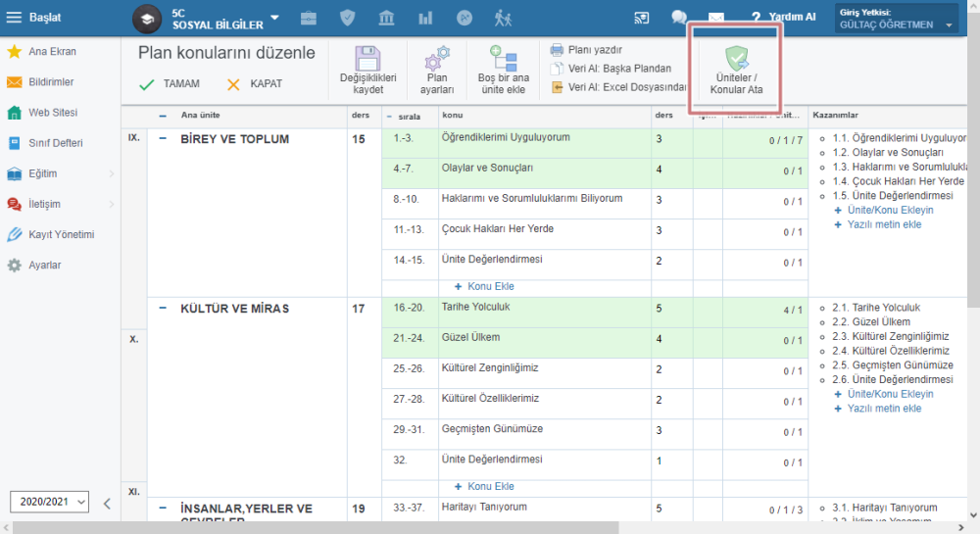
Task: Edit ders count 15 for Birey ve Toplum
Action: [358, 139]
